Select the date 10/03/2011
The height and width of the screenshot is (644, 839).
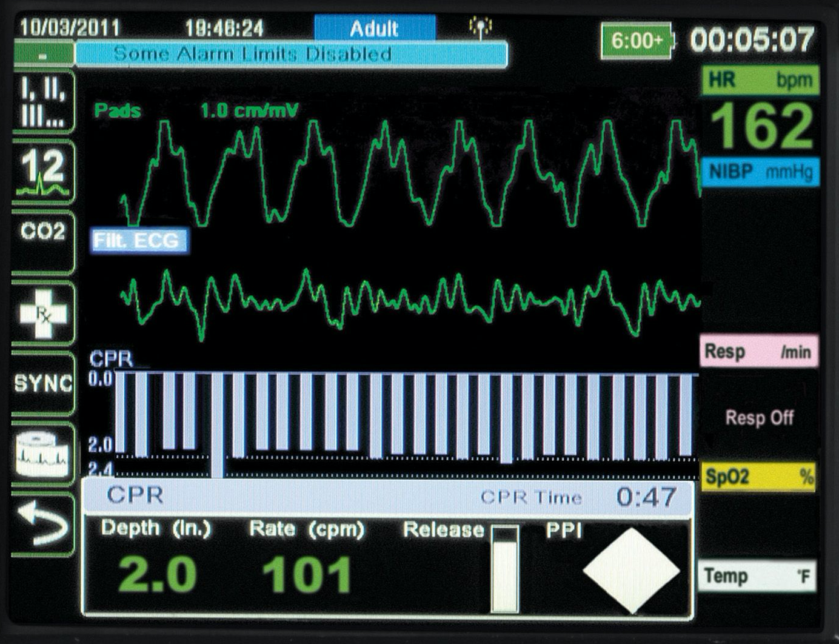coord(70,28)
